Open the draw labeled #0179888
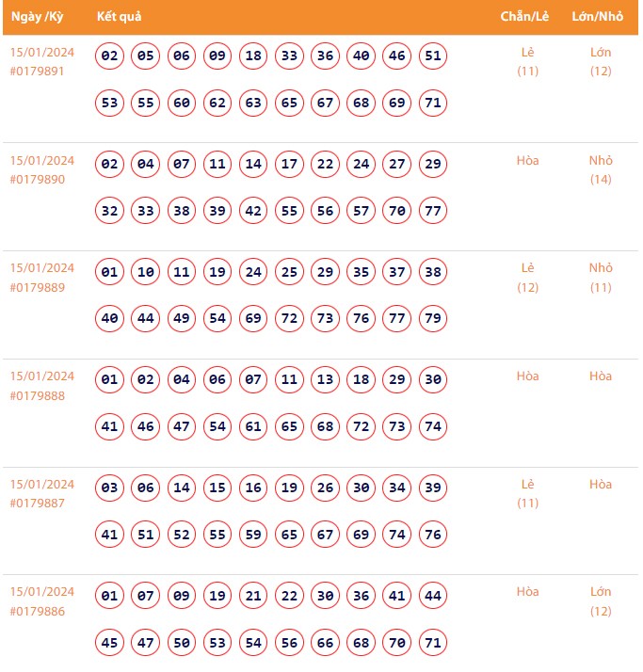This screenshot has height=672, width=643. pyautogui.click(x=38, y=395)
